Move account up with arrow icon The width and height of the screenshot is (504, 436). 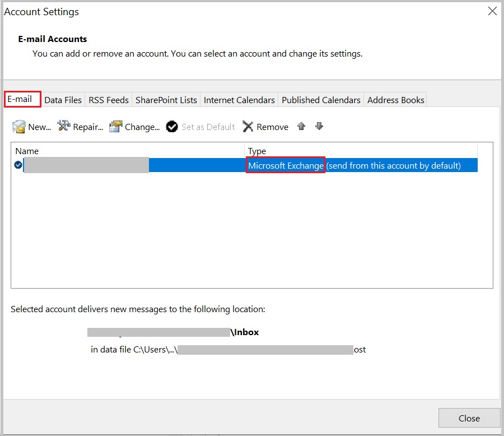pyautogui.click(x=301, y=126)
